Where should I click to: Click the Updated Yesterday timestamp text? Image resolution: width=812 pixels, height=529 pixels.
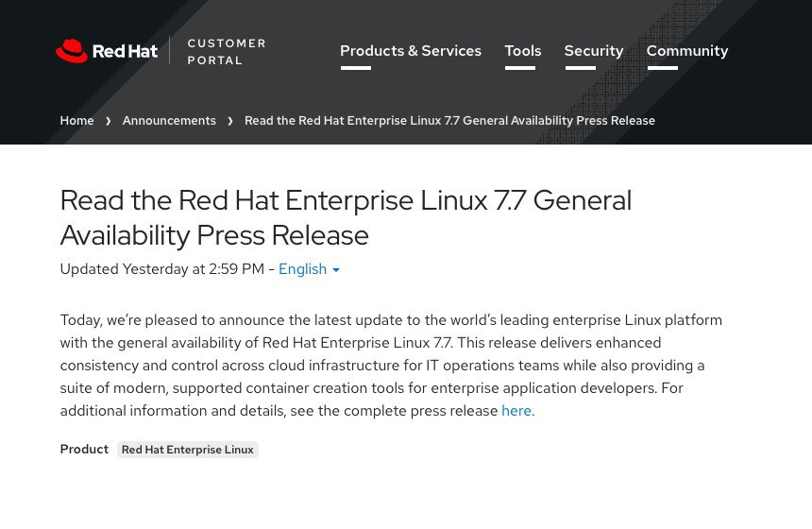[x=161, y=269]
